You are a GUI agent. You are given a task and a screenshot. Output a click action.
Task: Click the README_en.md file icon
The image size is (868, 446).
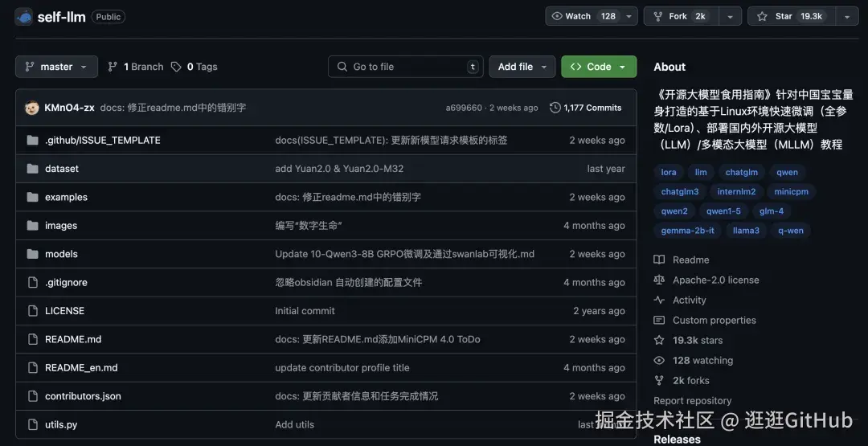coord(33,368)
